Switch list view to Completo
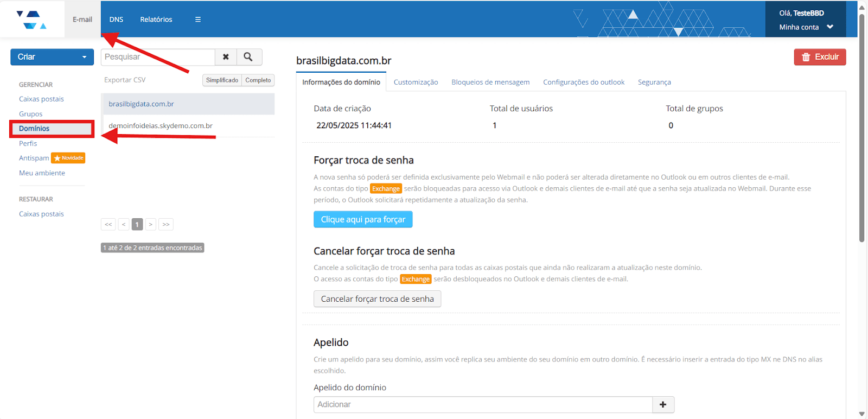The height and width of the screenshot is (419, 868). tap(258, 80)
